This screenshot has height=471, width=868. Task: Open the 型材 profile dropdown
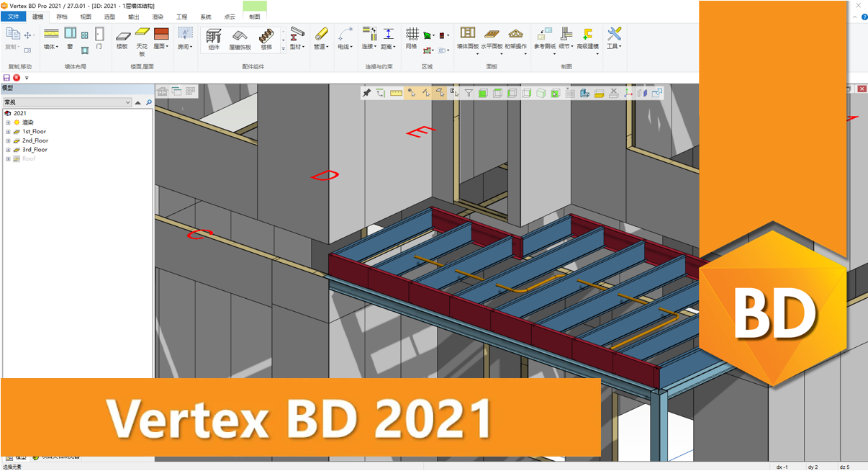tap(297, 47)
